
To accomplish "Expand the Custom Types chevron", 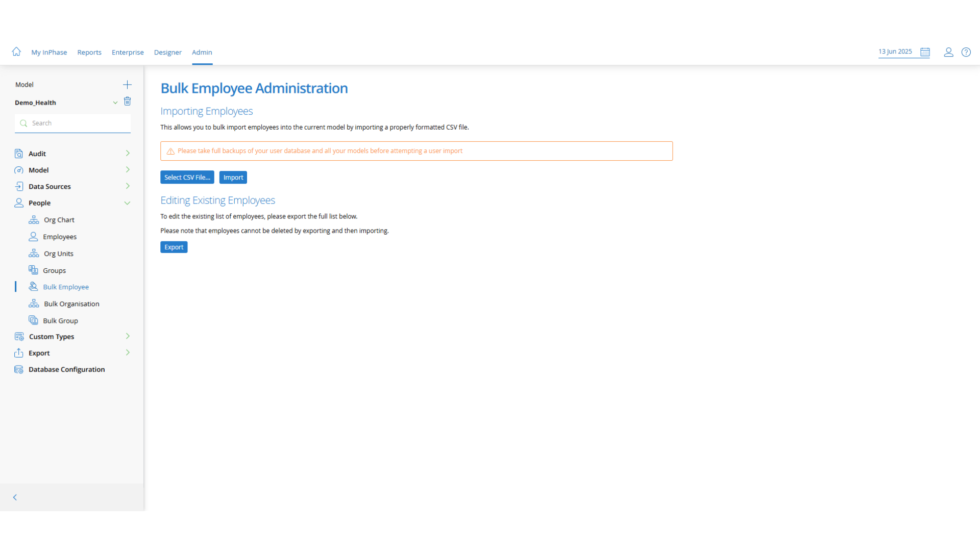I will tap(128, 336).
